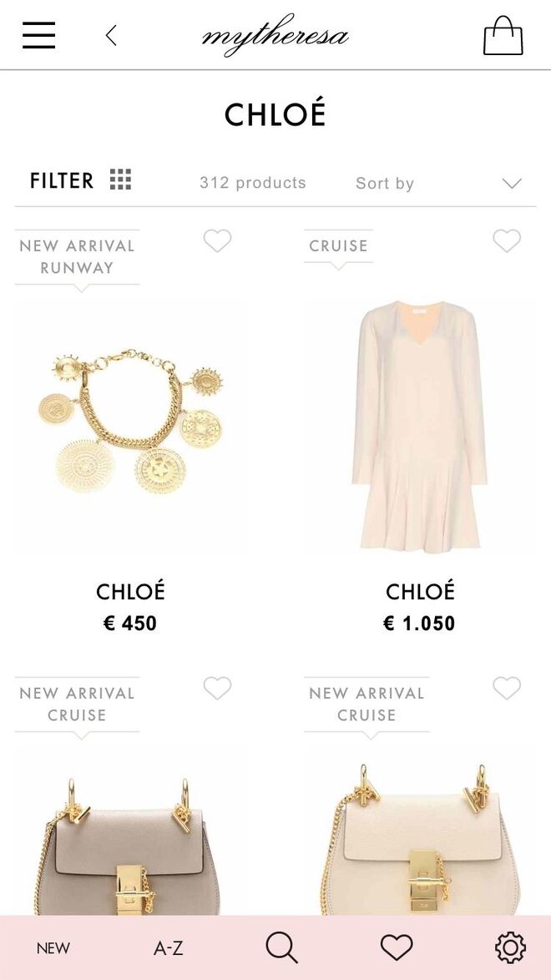
Task: Open the € 1.050 Chloé dress thumbnail
Action: point(420,426)
